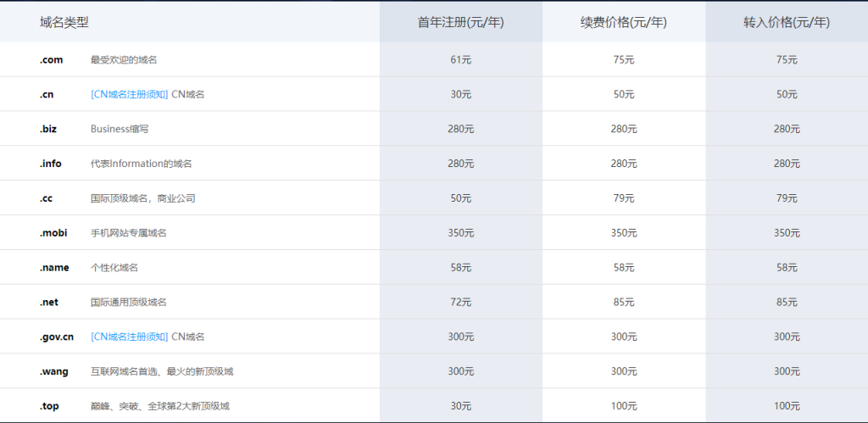Image resolution: width=868 pixels, height=423 pixels.
Task: Open CN域名注册须知 link in .cn row
Action: [x=129, y=95]
